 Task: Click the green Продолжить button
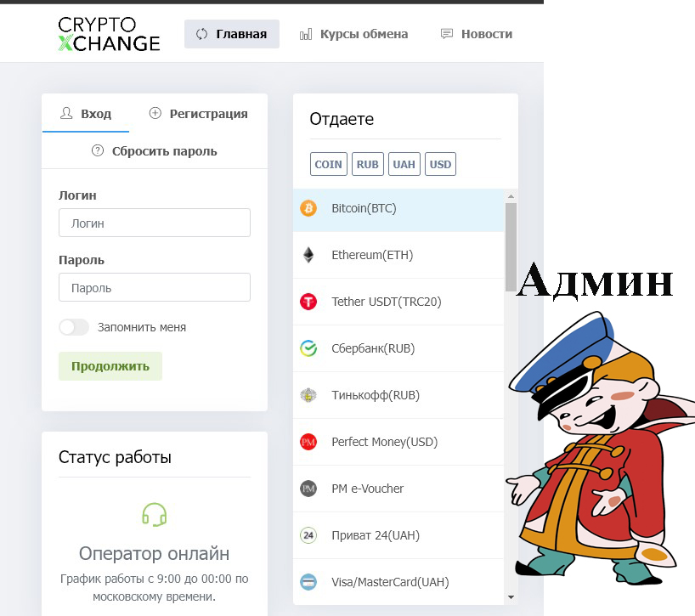[110, 366]
